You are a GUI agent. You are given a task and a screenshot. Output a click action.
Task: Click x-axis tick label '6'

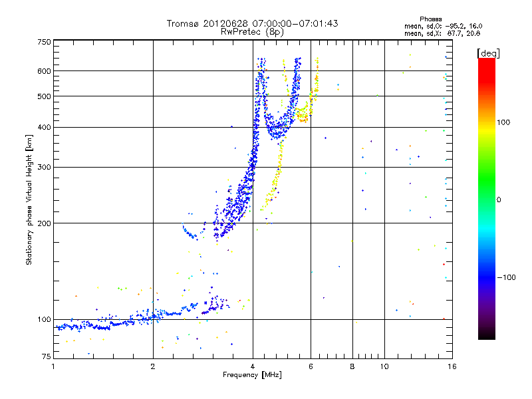click(311, 366)
